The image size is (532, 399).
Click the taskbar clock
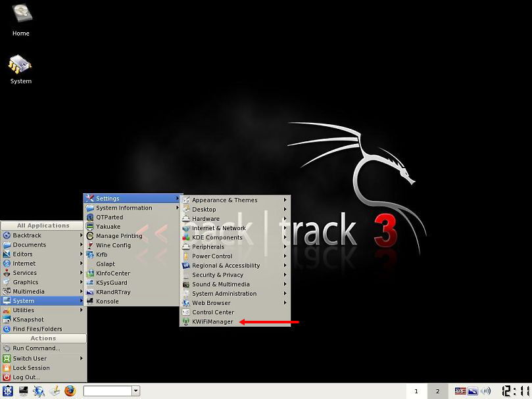pos(515,391)
